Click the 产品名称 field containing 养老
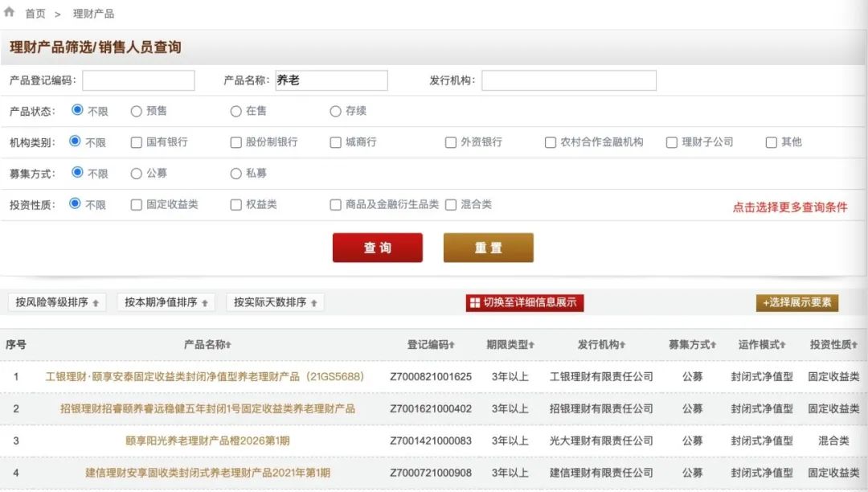The width and height of the screenshot is (868, 492). [x=332, y=80]
